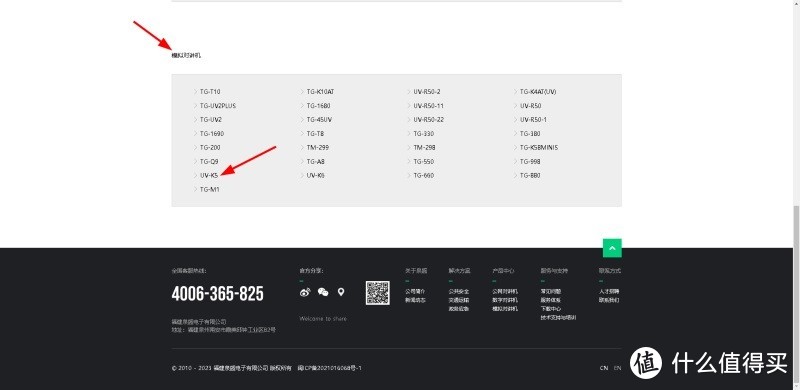Open the TG-UV2PLUS model link
Viewport: 800px width, 390px height.
[x=218, y=106]
